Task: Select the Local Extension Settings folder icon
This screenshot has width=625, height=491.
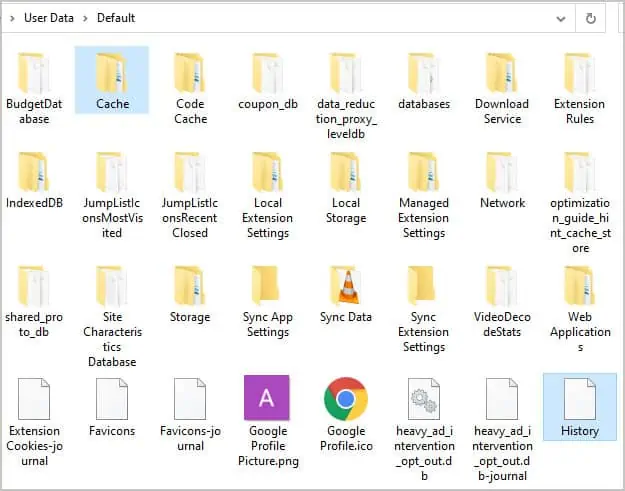Action: (268, 172)
